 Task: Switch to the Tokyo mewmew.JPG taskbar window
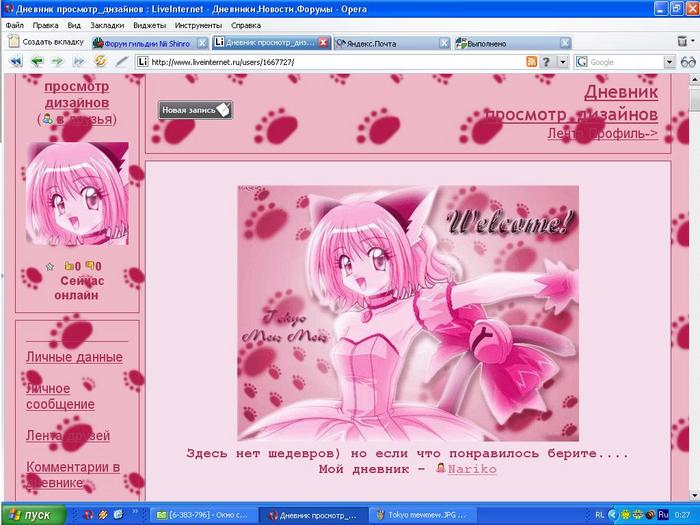click(423, 515)
